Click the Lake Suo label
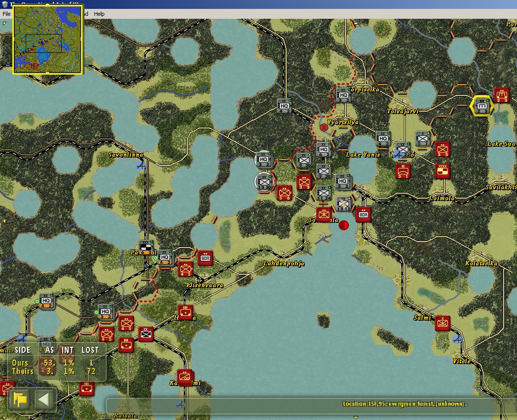 click(501, 144)
